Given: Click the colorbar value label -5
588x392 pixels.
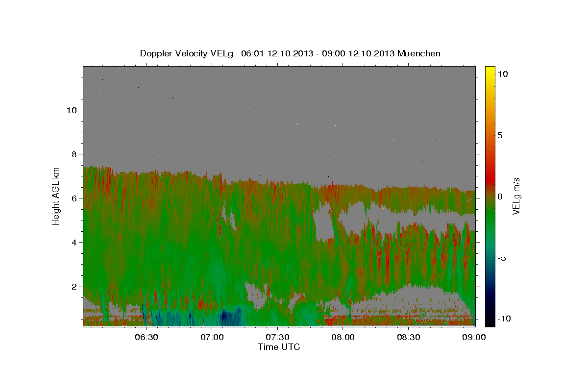Looking at the screenshot, I should 502,258.
